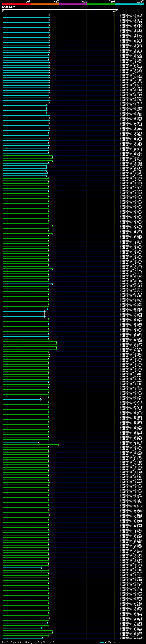
Task: Select the UniRef100_B9DHK8 label
Action: pyautogui.click(x=131, y=309)
